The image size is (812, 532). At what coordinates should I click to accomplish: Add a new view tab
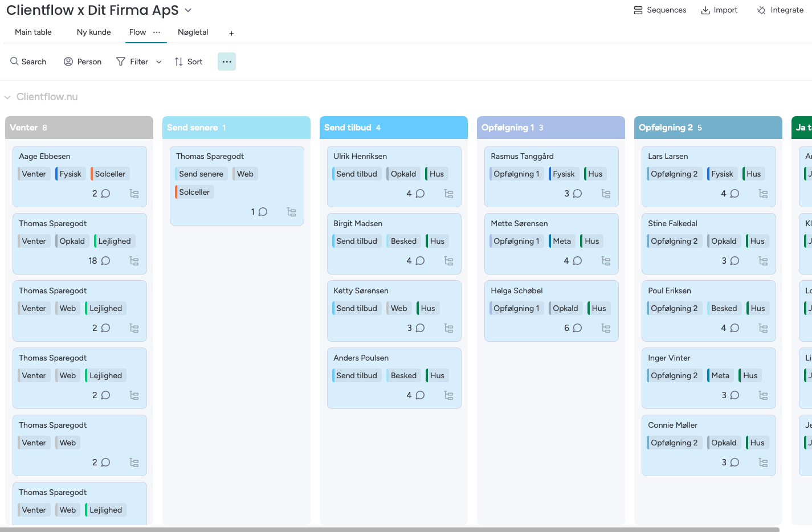point(231,34)
